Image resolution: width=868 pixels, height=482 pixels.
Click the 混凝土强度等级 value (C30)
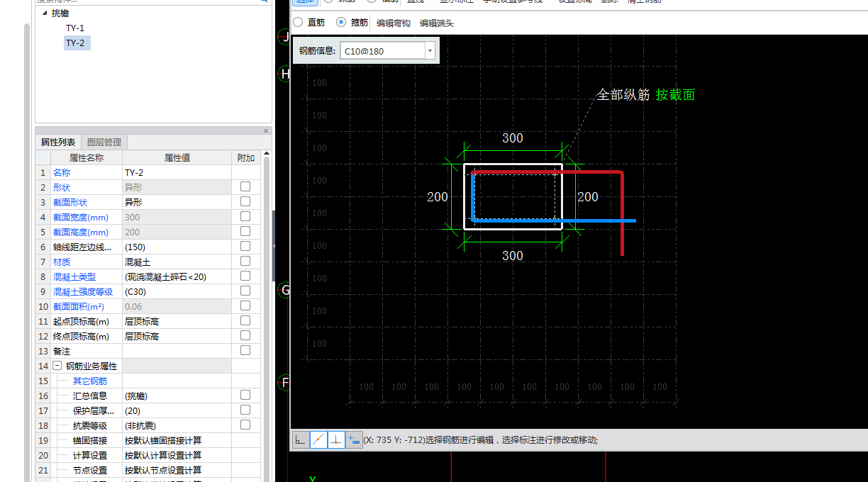tap(177, 291)
